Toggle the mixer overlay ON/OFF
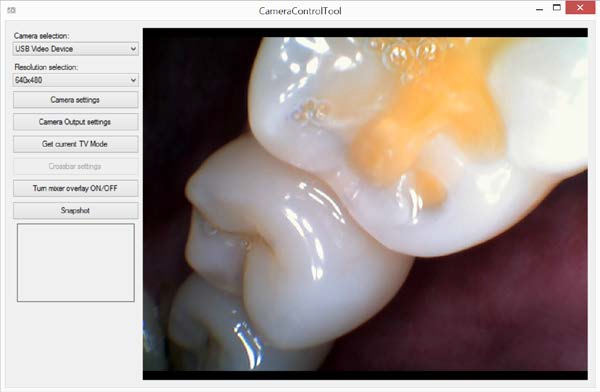 click(75, 188)
